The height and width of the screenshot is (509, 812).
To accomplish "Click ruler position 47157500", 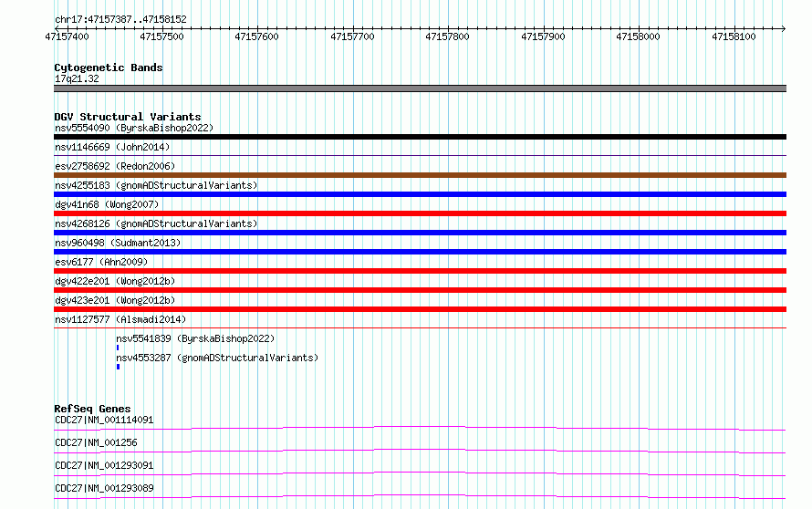I will tap(161, 36).
